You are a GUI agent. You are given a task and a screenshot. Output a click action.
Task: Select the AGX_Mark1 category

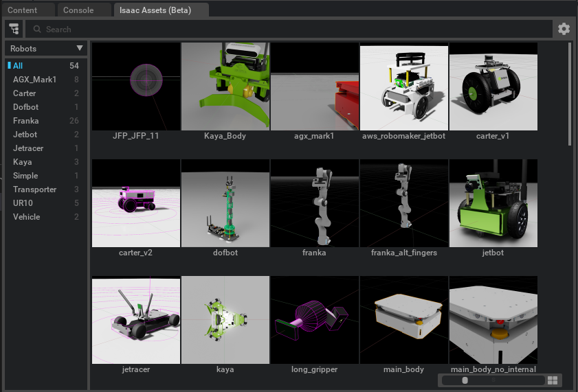[x=35, y=80]
